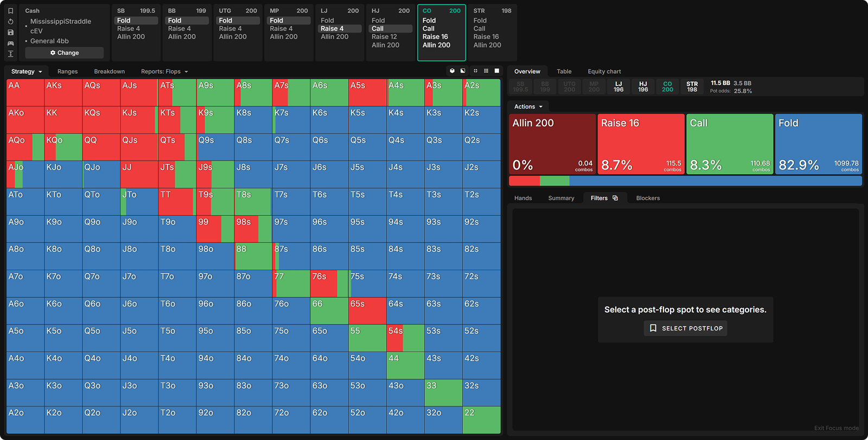
Task: Expand the Reports: Flops dropdown
Action: click(164, 72)
